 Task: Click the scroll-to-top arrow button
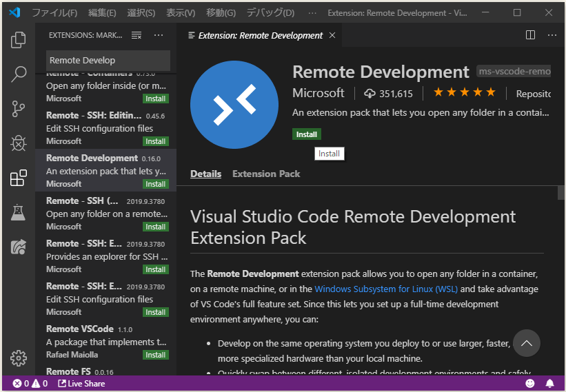526,343
